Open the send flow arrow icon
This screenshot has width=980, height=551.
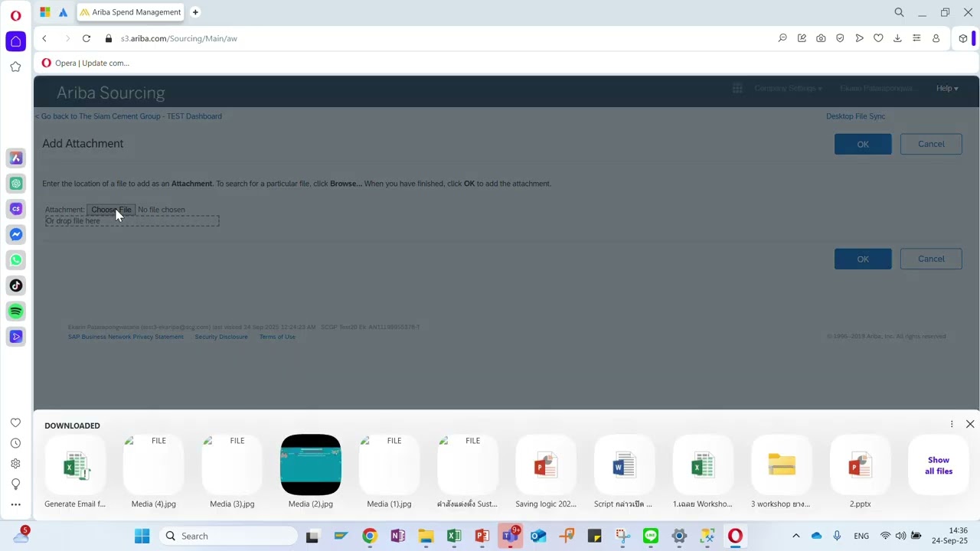tap(859, 38)
